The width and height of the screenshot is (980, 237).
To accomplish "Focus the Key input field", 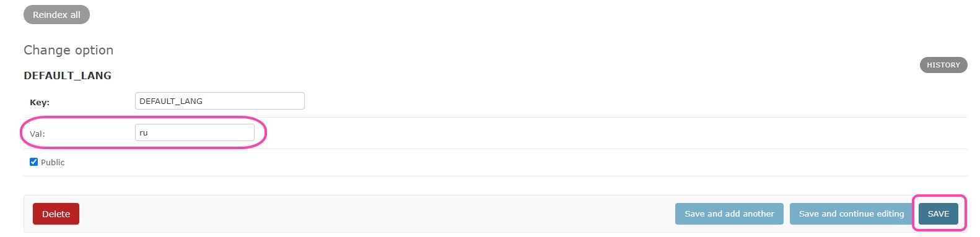I will coord(219,101).
